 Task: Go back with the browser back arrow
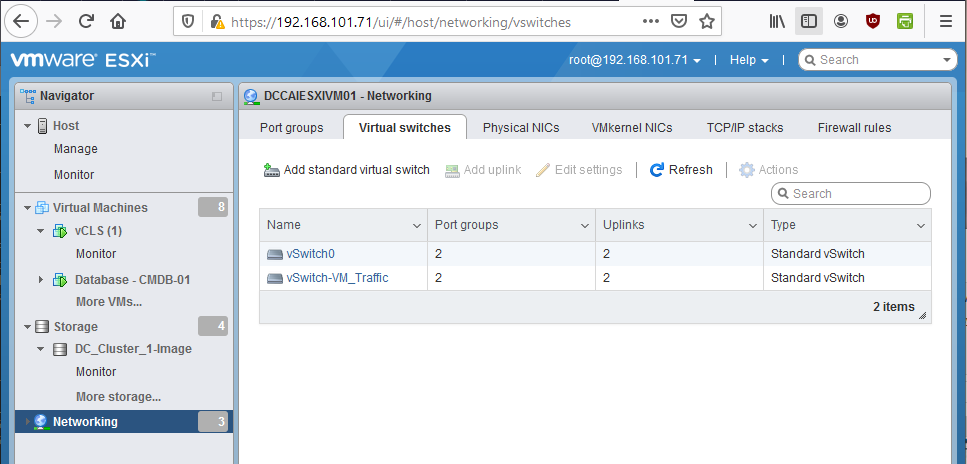pos(21,22)
